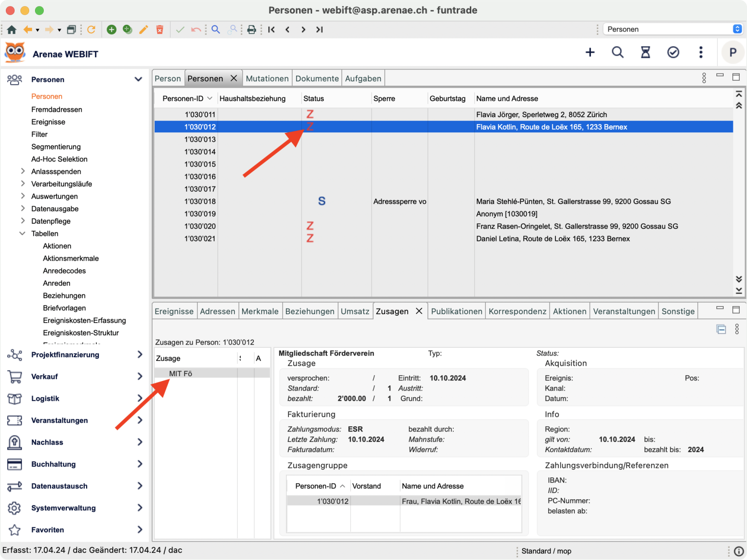Viewport: 747px width, 560px height.
Task: Click the pencil edit icon
Action: [143, 30]
